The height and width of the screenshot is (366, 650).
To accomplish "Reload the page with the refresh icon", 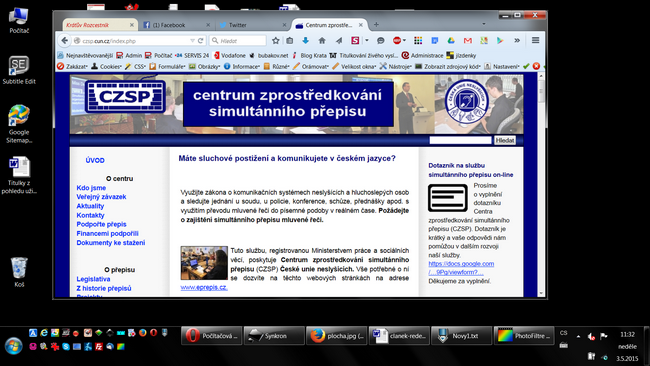I will [201, 41].
